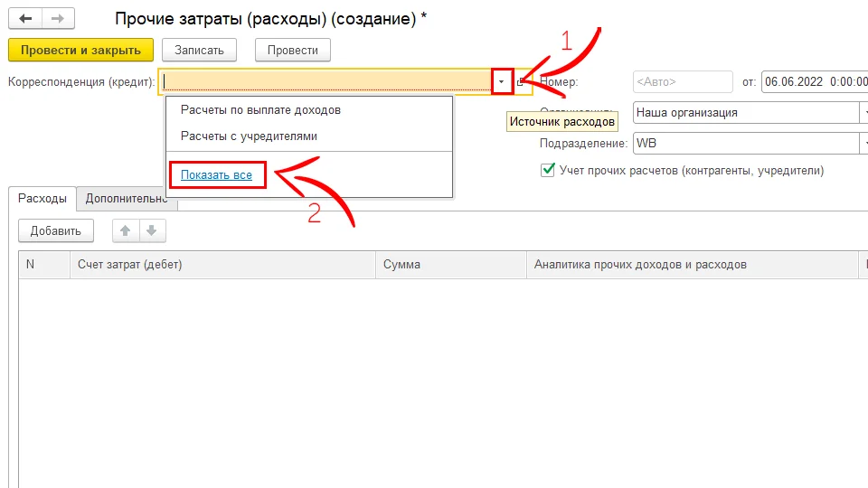
Task: Switch to the Расходы tab
Action: tap(42, 199)
